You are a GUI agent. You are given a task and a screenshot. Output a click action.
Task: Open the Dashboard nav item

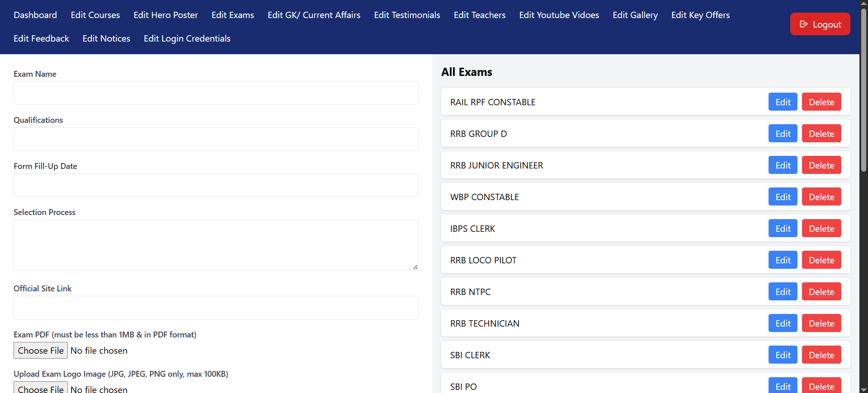click(x=35, y=15)
